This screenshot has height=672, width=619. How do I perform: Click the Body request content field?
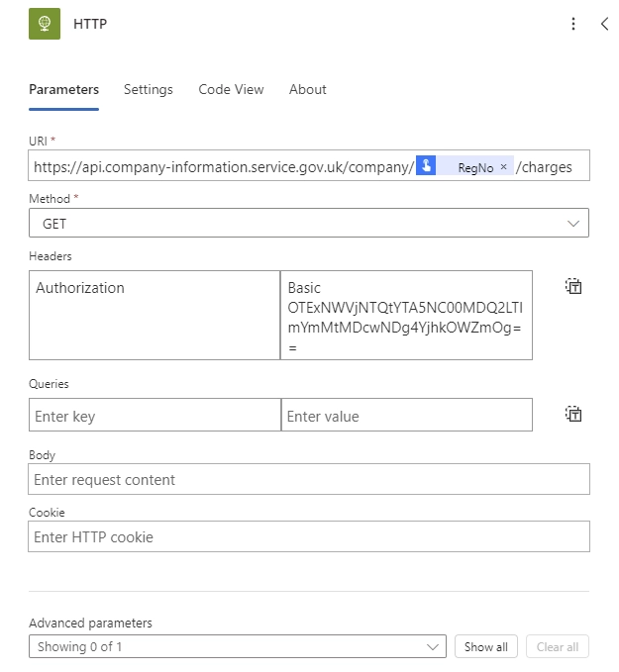[309, 479]
